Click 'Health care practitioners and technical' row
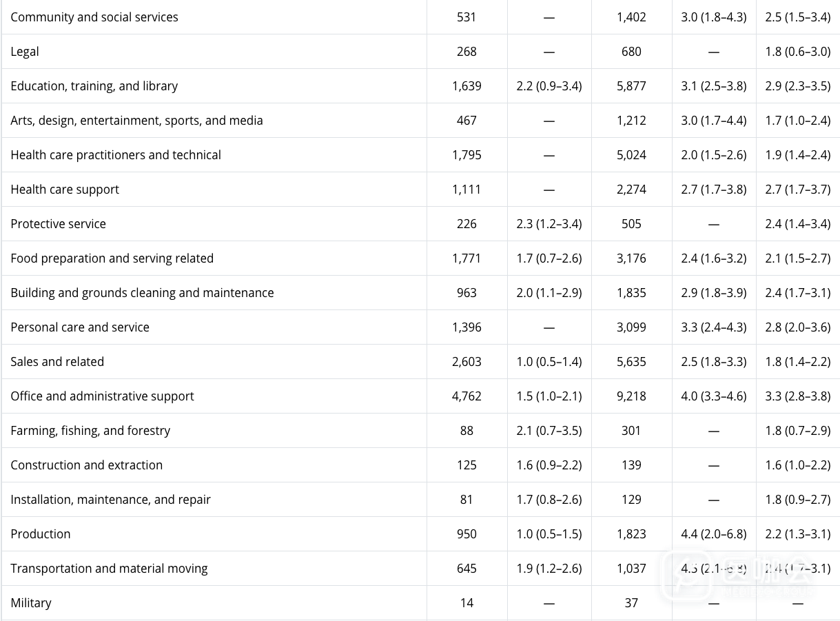 116,155
